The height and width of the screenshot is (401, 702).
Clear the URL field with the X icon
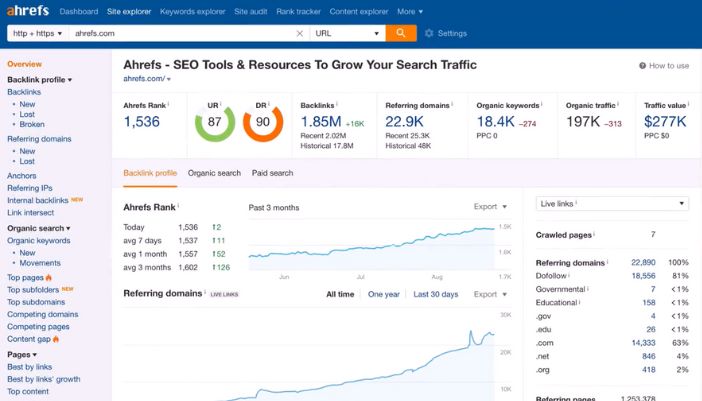[x=300, y=34]
